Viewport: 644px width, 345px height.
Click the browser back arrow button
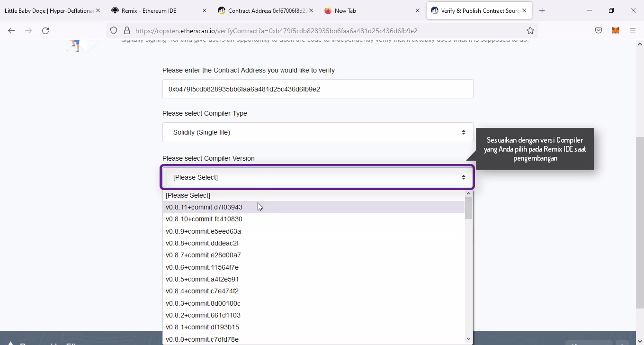click(x=11, y=30)
